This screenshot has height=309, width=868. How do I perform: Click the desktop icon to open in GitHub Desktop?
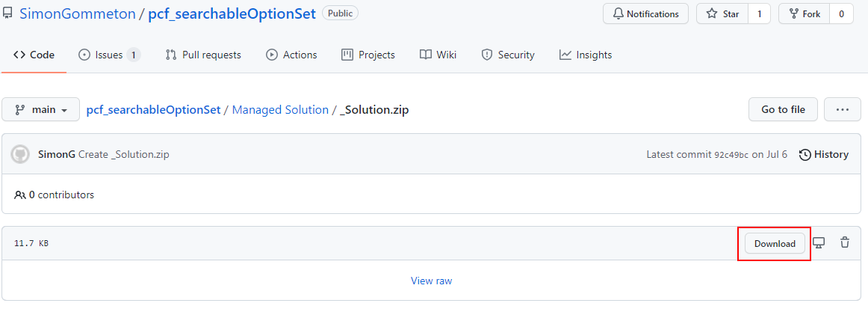click(x=819, y=243)
